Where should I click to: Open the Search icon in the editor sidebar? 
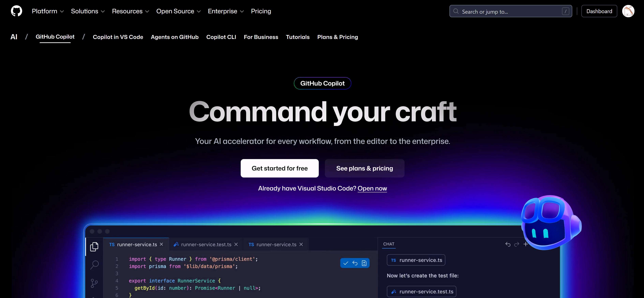pyautogui.click(x=94, y=265)
